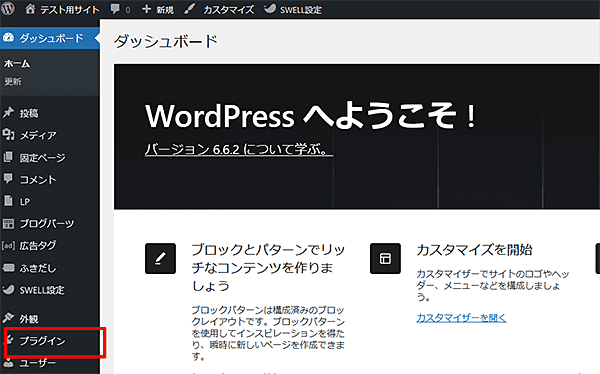Open テスト用サイト site name link
Screen dimensions: 600x374
(x=69, y=10)
